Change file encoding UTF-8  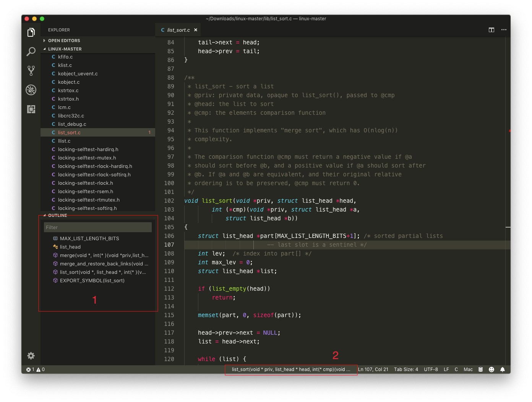click(431, 369)
